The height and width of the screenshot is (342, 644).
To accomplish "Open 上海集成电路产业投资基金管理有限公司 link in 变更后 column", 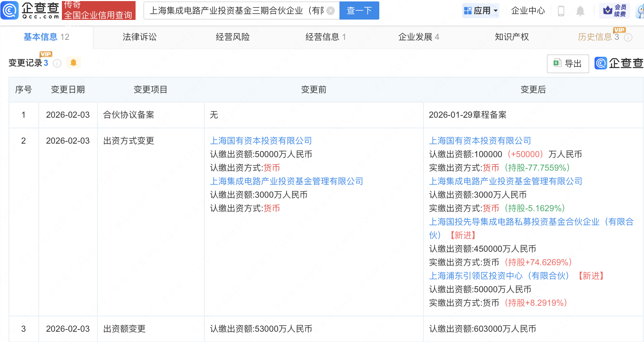I will tap(505, 181).
